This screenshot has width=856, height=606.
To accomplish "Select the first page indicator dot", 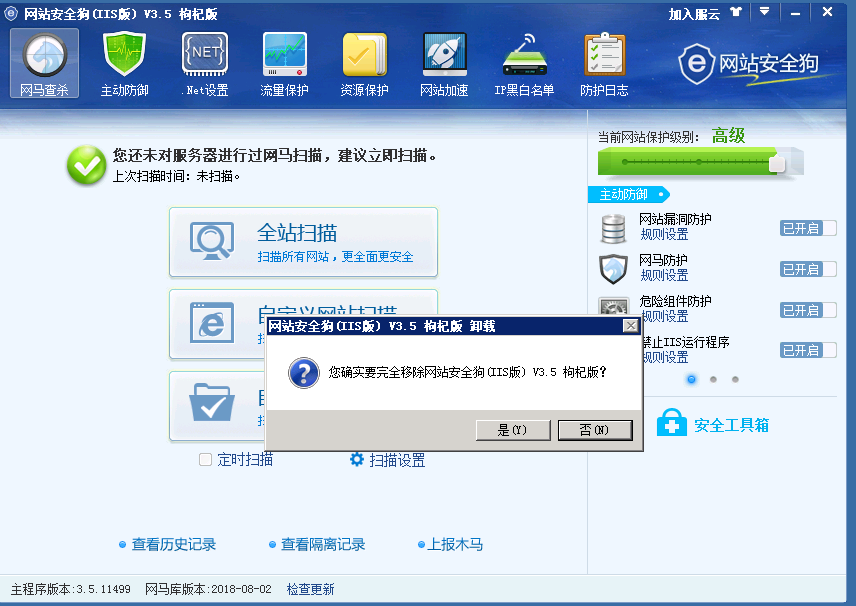I will 692,379.
